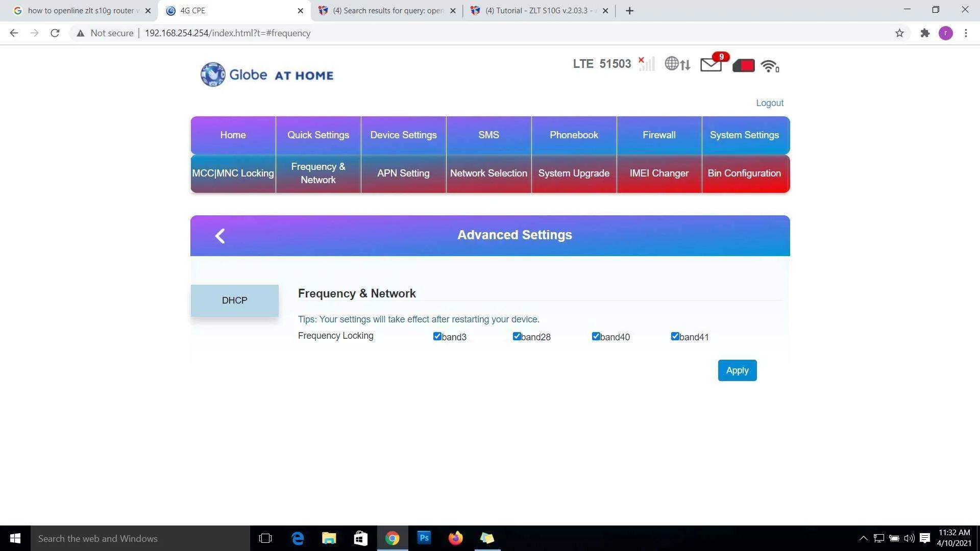Open the Home menu tab
The height and width of the screenshot is (551, 980).
coord(233,135)
